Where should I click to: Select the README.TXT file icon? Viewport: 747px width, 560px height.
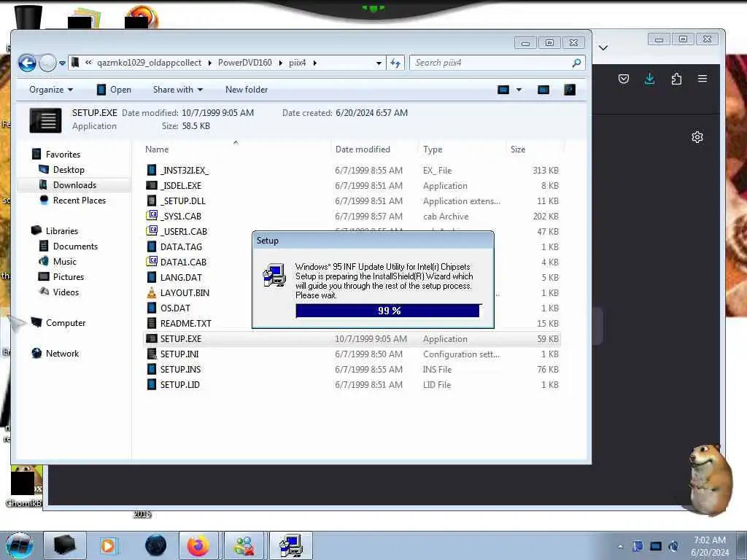[152, 323]
